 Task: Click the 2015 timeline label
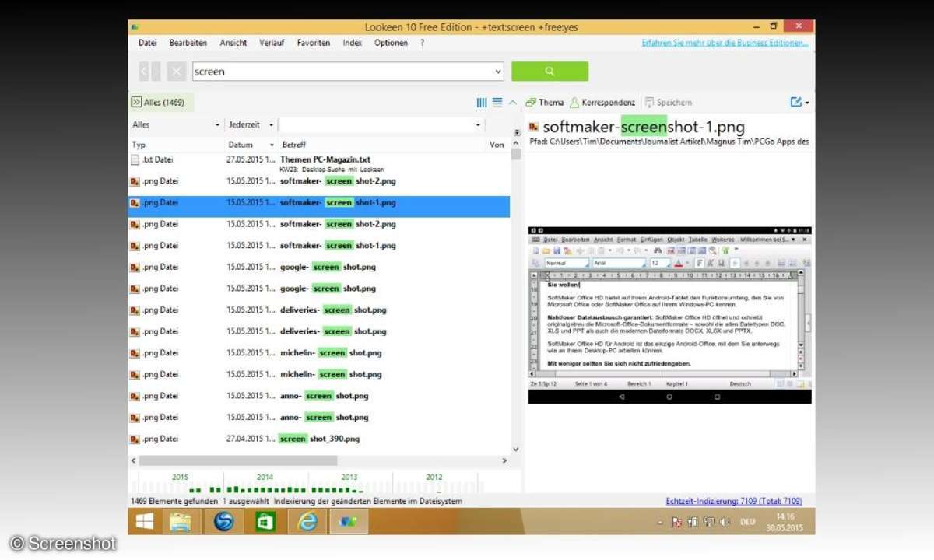(181, 477)
